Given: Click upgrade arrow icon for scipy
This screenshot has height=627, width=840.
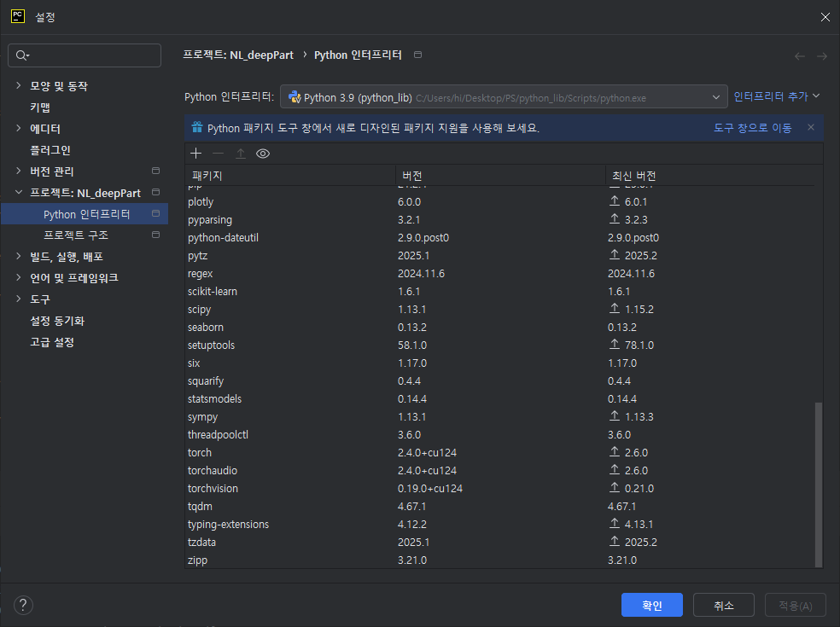Looking at the screenshot, I should [x=615, y=309].
